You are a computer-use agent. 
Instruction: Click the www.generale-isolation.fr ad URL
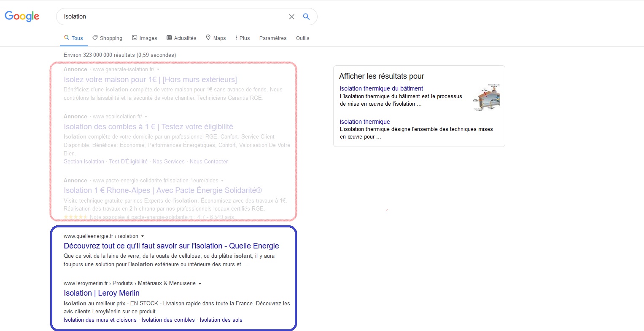pos(124,69)
